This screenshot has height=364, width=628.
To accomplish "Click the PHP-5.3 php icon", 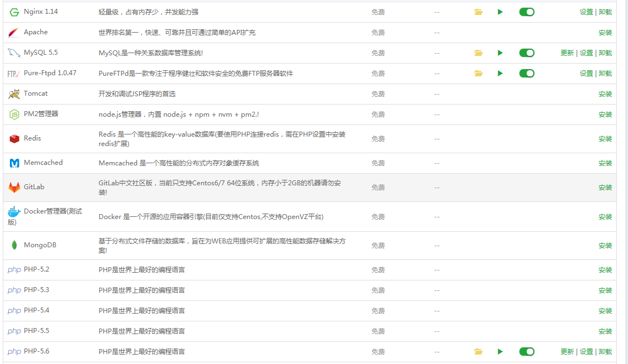I will 14,290.
